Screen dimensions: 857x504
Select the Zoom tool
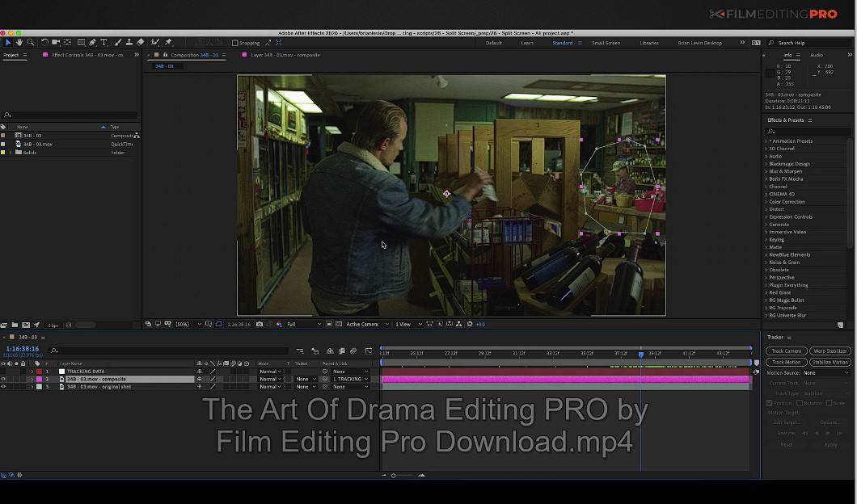(x=28, y=42)
